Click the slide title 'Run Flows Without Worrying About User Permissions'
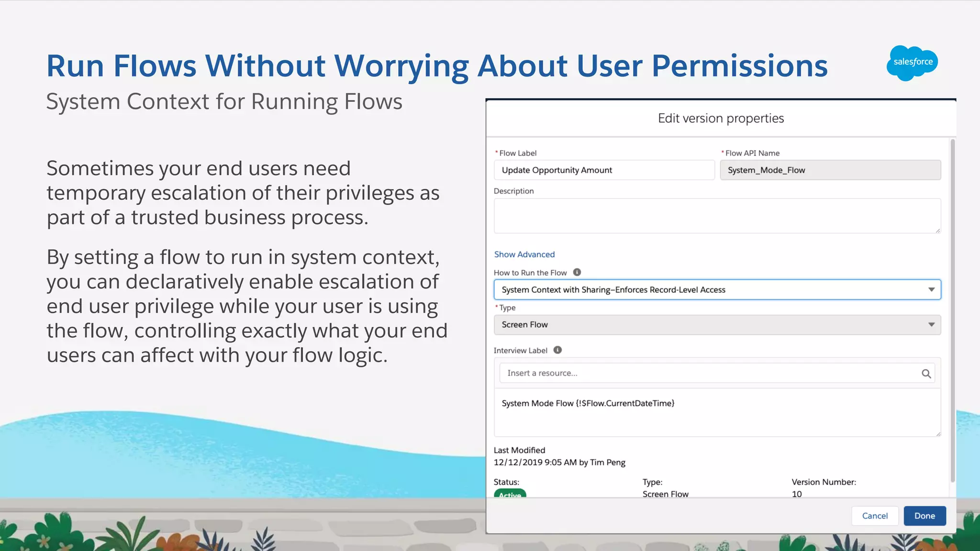This screenshot has width=980, height=551. tap(437, 66)
